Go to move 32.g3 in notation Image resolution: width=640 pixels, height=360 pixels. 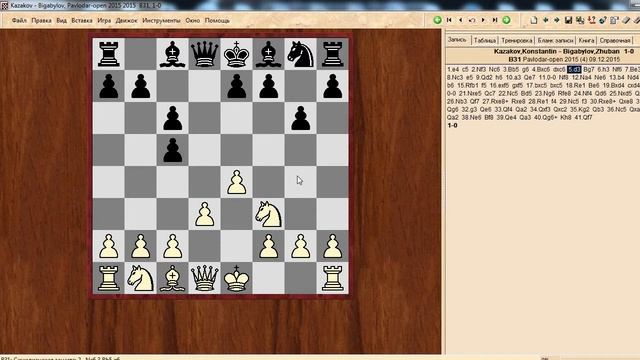point(469,109)
